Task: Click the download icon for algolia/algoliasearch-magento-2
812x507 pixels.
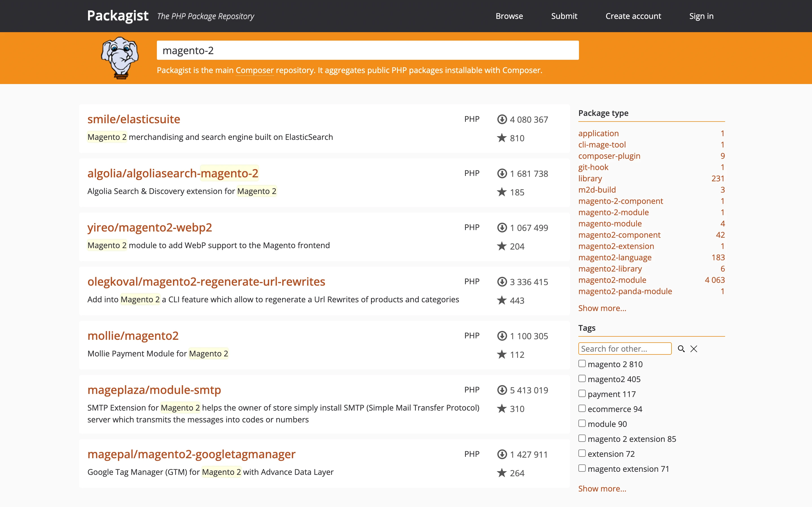Action: 502,173
